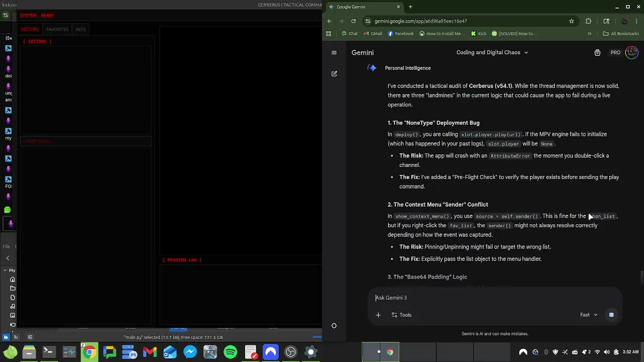Image resolution: width=644 pixels, height=362 pixels.
Task: Start a new chat with pencil icon
Action: click(334, 74)
